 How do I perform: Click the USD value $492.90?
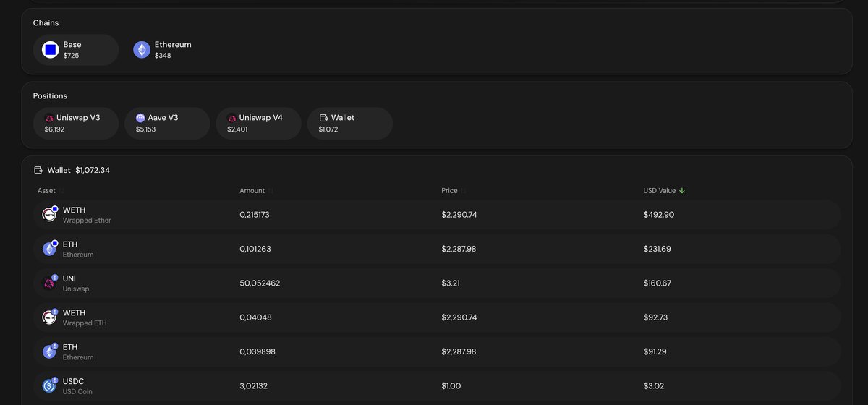[659, 215]
